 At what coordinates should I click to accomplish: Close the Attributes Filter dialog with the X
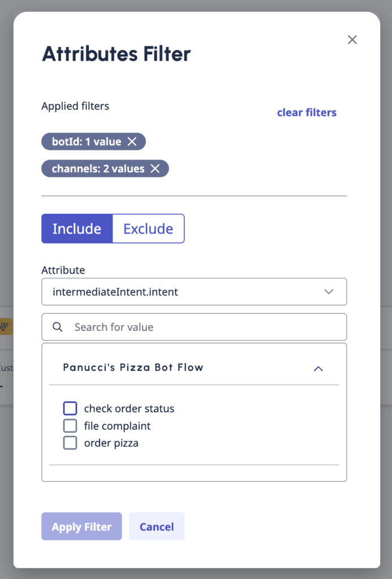pyautogui.click(x=352, y=40)
